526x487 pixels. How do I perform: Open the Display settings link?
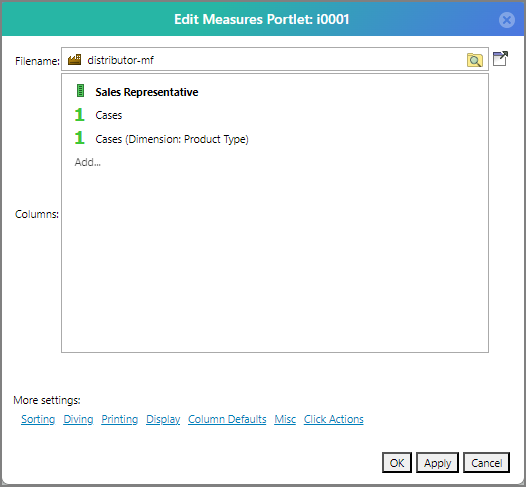point(163,419)
